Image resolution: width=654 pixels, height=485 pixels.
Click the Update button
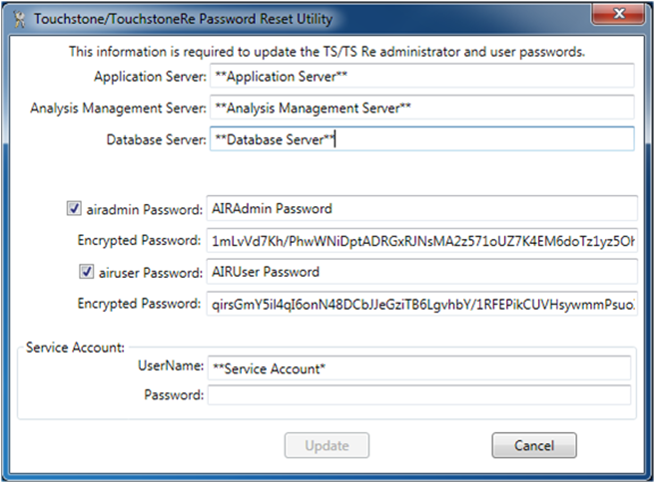pos(327,445)
